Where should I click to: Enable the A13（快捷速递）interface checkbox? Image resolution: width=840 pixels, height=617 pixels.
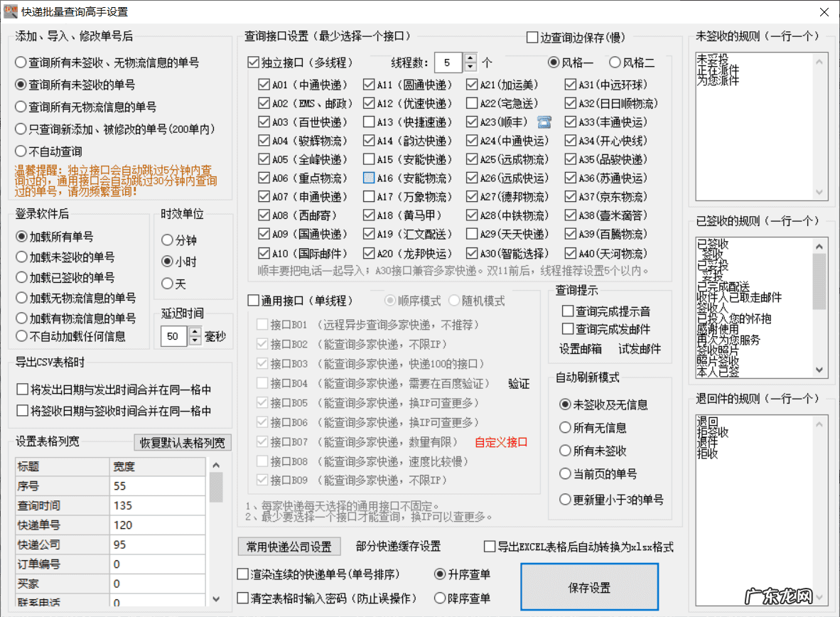(x=369, y=121)
